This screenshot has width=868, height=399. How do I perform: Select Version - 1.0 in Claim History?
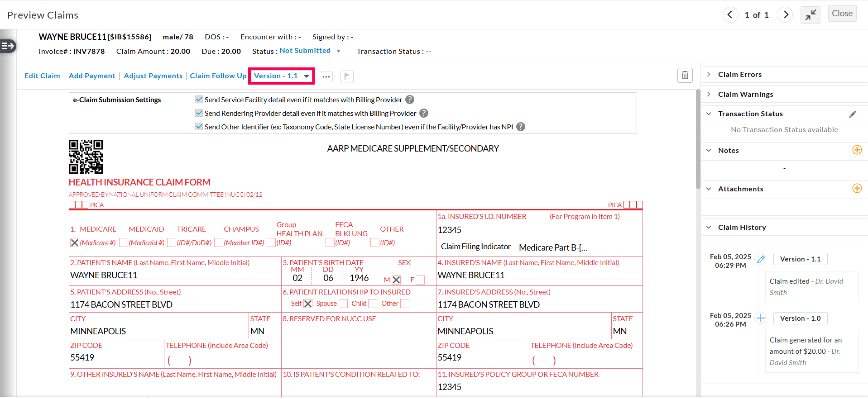pos(800,318)
